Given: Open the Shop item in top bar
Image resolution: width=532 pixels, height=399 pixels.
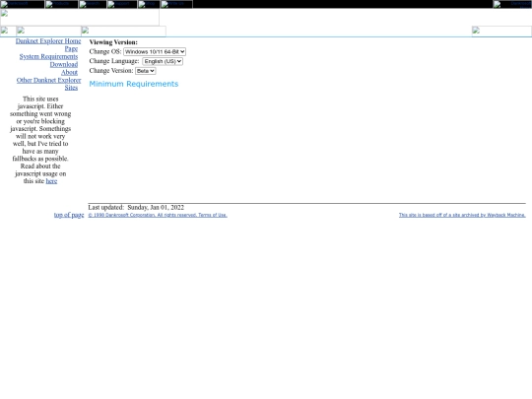Looking at the screenshot, I should click(x=149, y=4).
